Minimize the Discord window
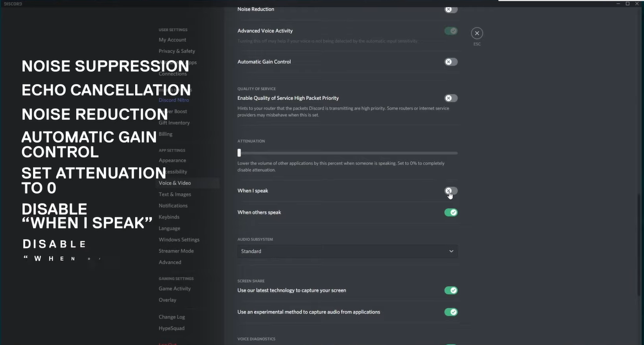Image resolution: width=644 pixels, height=345 pixels. 618,4
